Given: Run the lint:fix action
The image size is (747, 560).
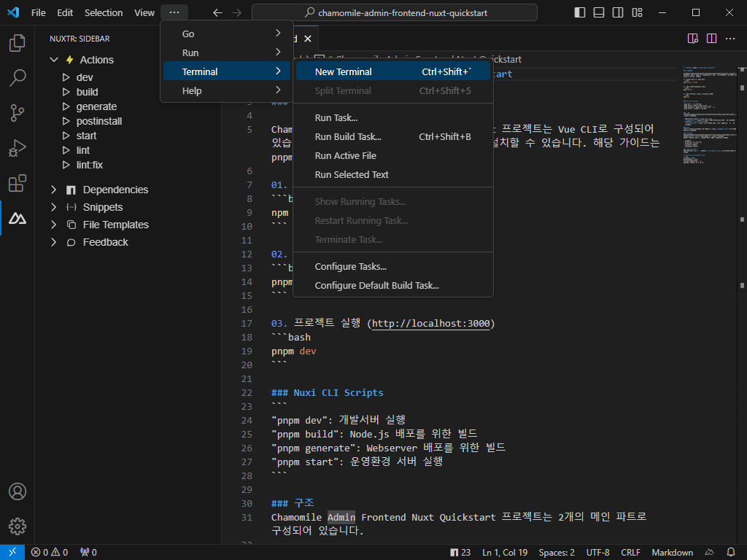Looking at the screenshot, I should coord(90,166).
